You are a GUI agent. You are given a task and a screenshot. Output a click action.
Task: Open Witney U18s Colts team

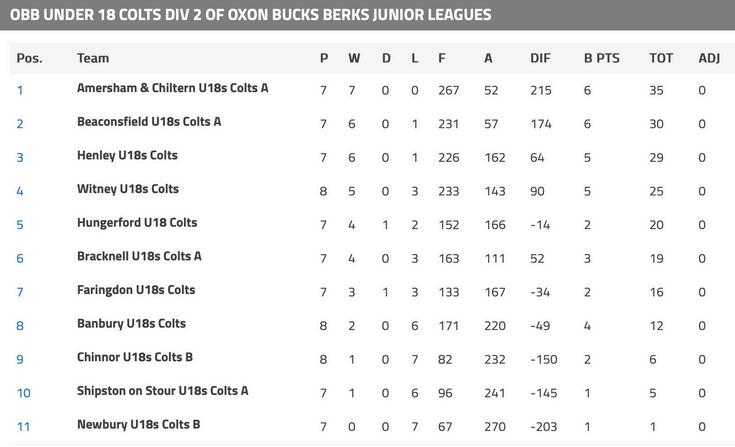128,189
